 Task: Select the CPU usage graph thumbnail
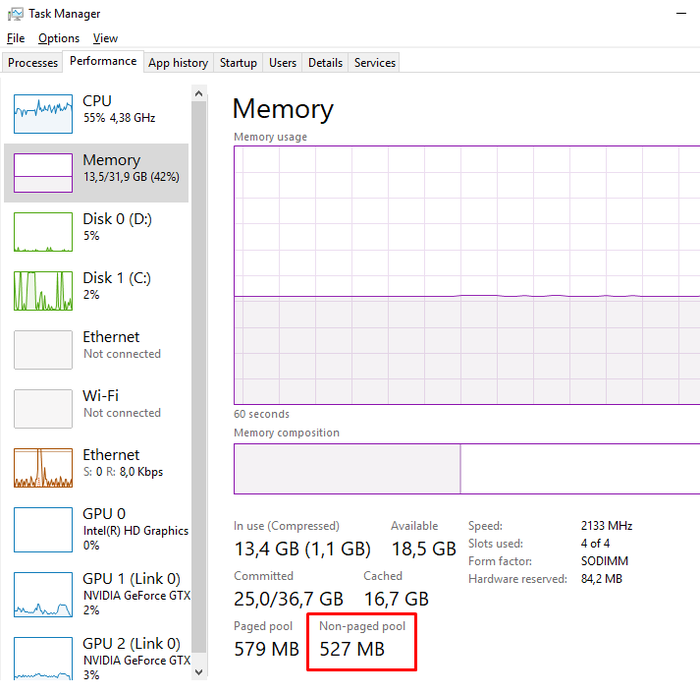click(x=43, y=114)
